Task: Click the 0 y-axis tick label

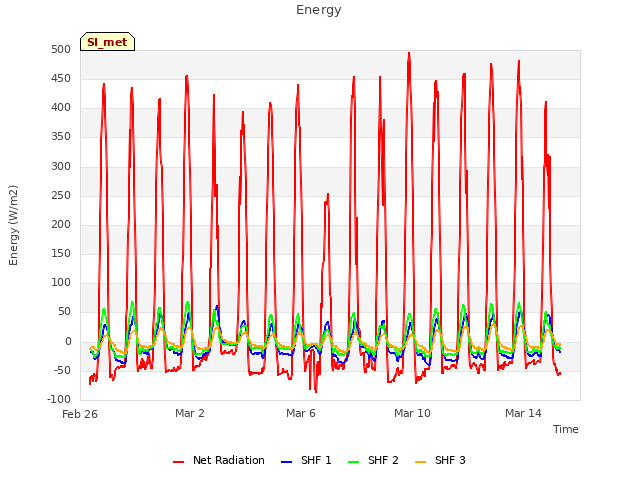Action: pyautogui.click(x=68, y=342)
